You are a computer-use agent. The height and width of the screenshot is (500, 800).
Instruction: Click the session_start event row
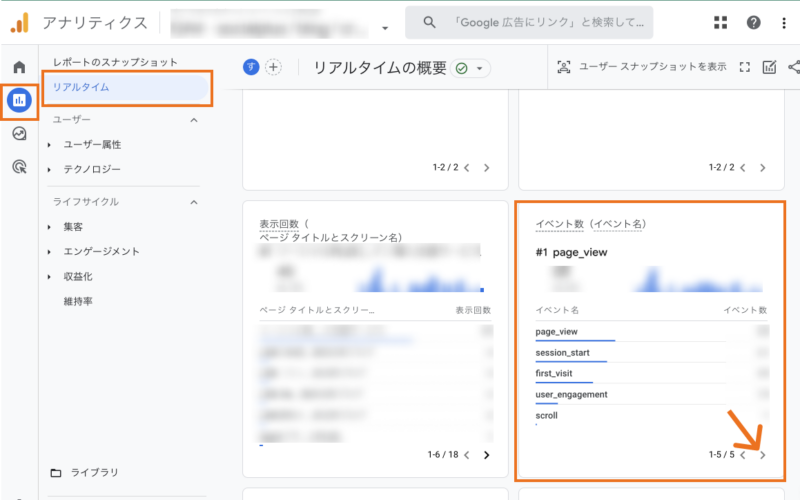(x=652, y=353)
